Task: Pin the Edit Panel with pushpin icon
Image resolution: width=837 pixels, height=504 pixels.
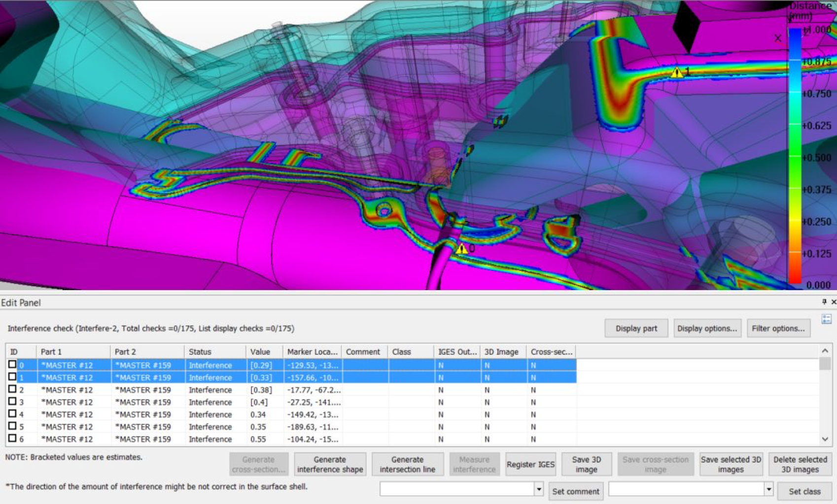Action: 824,302
